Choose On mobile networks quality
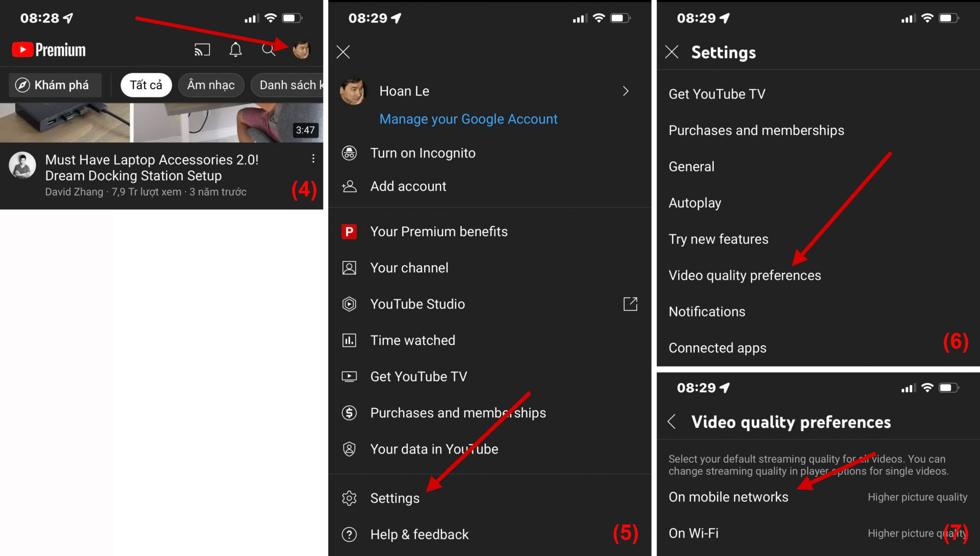980x556 pixels. pos(818,497)
